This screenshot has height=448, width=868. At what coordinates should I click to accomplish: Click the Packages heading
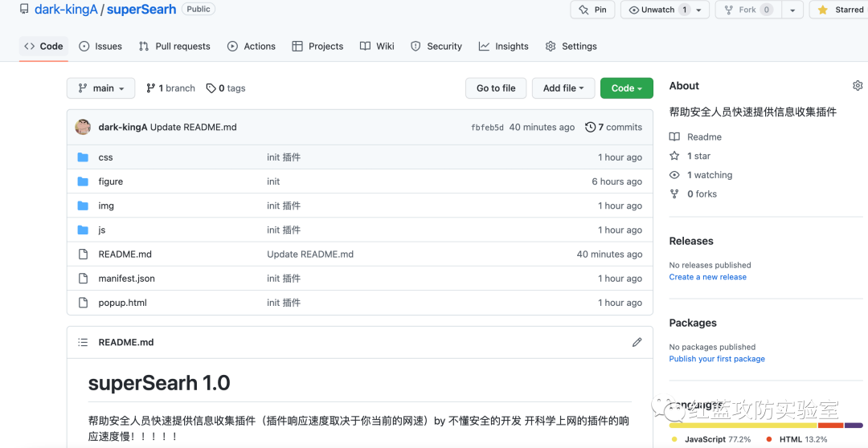693,323
